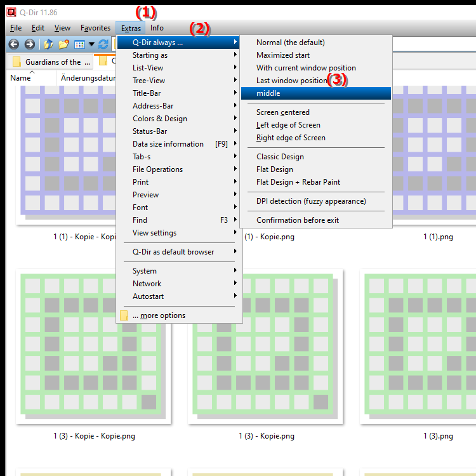This screenshot has height=476, width=476.
Task: Select Last window position option
Action: tap(316, 81)
